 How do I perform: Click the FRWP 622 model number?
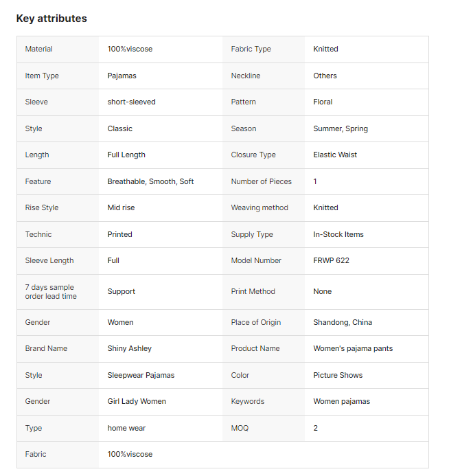(x=331, y=260)
